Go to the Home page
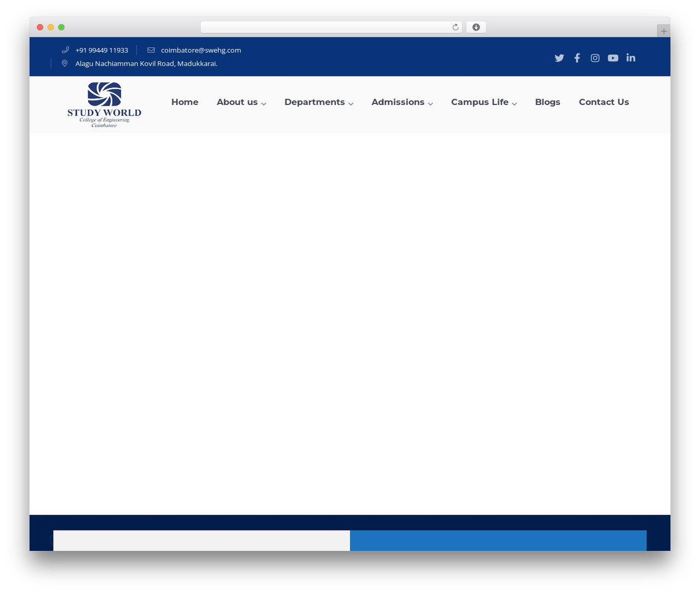 coord(185,102)
